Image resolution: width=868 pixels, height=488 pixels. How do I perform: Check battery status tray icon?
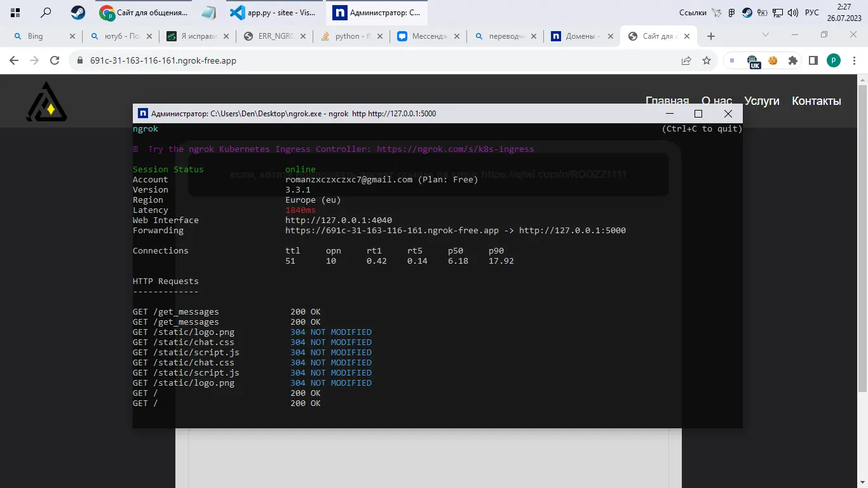pos(763,12)
